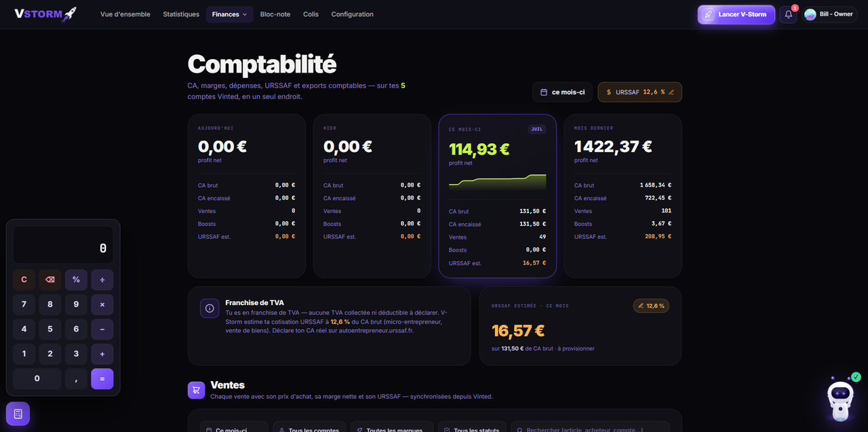The width and height of the screenshot is (868, 432).
Task: Click the calculator minus key
Action: point(102,329)
